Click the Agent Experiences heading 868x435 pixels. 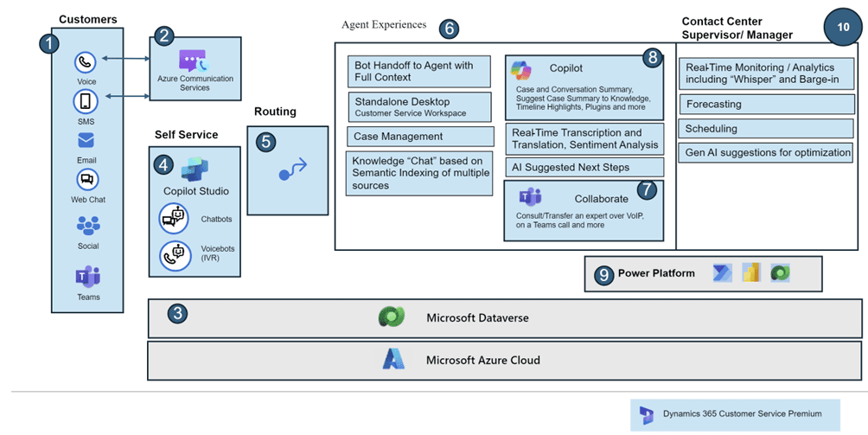coord(384,24)
